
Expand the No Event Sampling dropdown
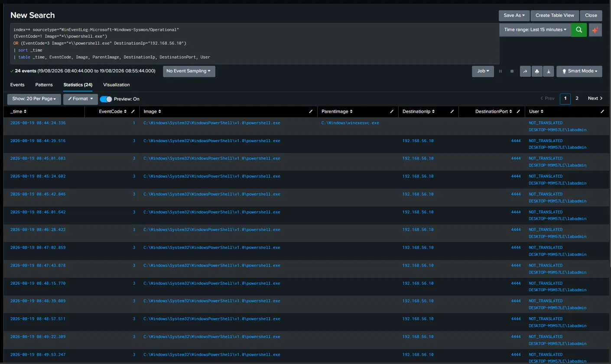tap(189, 71)
